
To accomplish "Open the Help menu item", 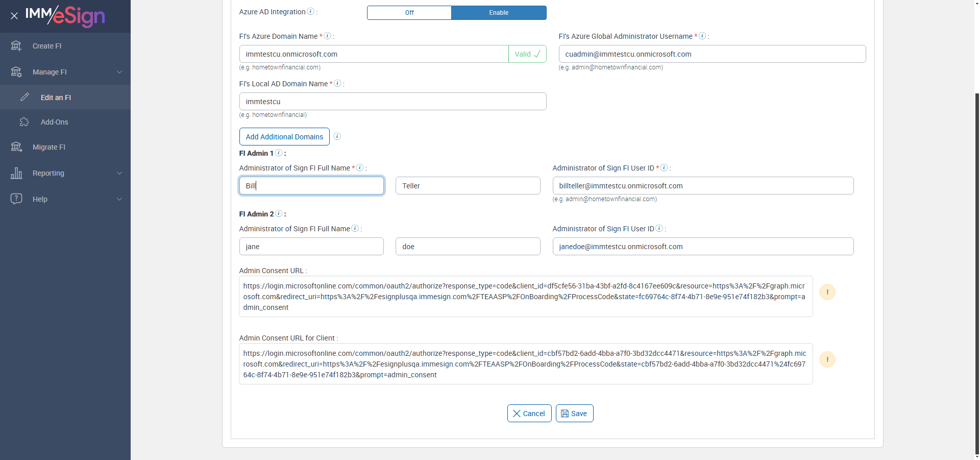I will [x=40, y=199].
